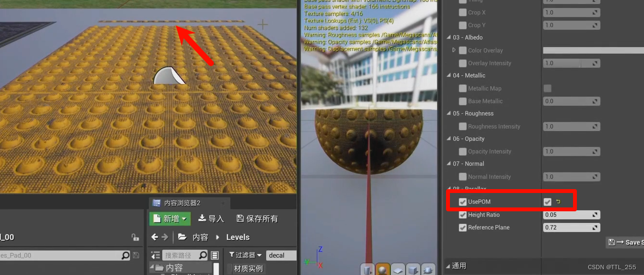Set preview mesh to cube

[413, 269]
